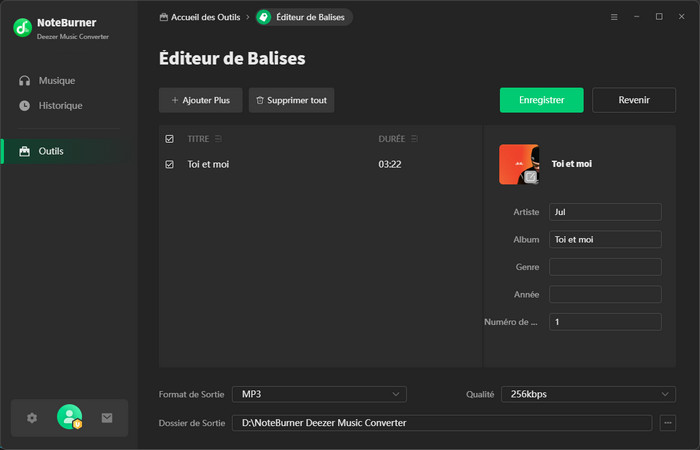This screenshot has height=450, width=700.
Task: Click the TITRE column header
Action: (x=198, y=139)
